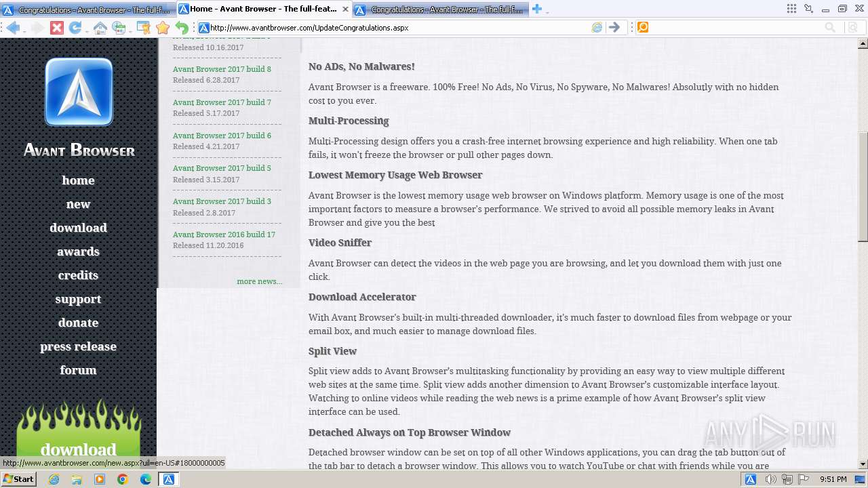The height and width of the screenshot is (488, 868).
Task: Click the network tray icon
Action: (787, 479)
